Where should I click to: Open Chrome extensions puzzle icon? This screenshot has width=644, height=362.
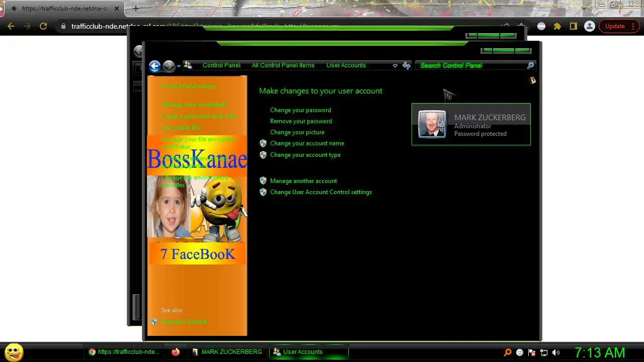557,26
